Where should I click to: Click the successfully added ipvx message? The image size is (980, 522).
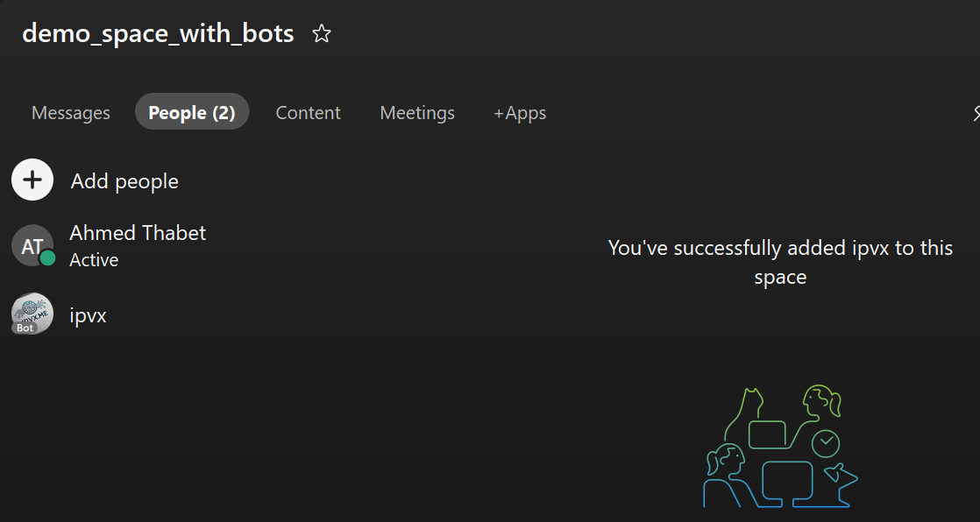pos(780,263)
